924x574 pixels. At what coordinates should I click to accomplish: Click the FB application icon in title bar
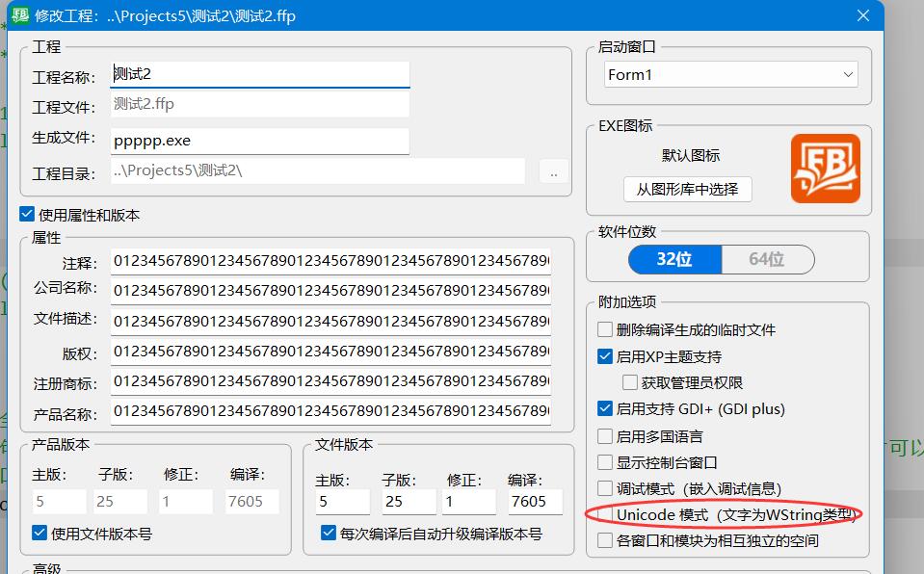pyautogui.click(x=19, y=15)
